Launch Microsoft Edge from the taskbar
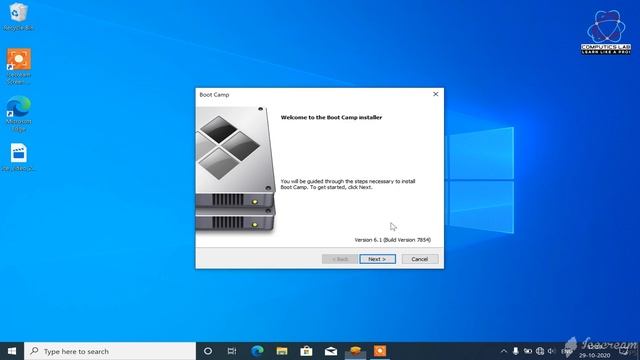 pyautogui.click(x=257, y=351)
